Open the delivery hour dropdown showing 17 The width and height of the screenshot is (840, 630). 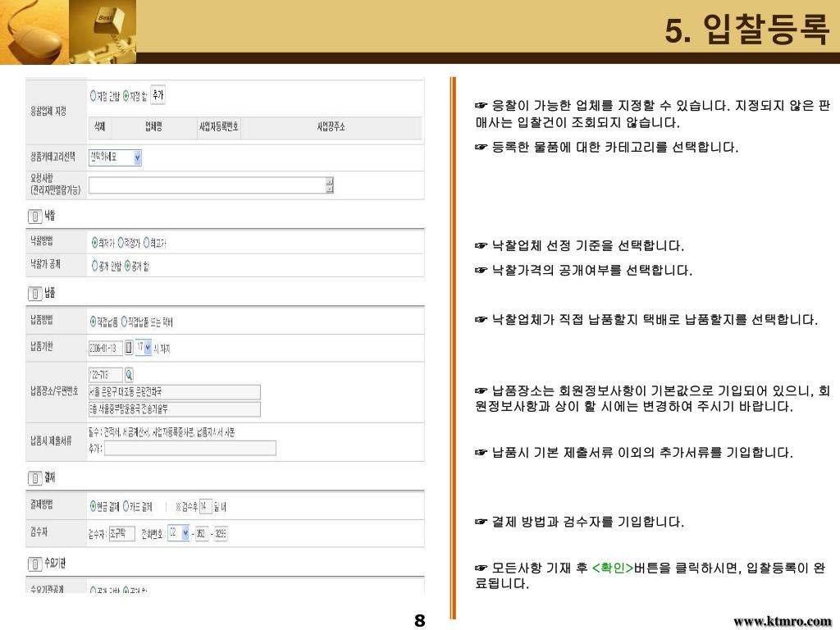143,347
